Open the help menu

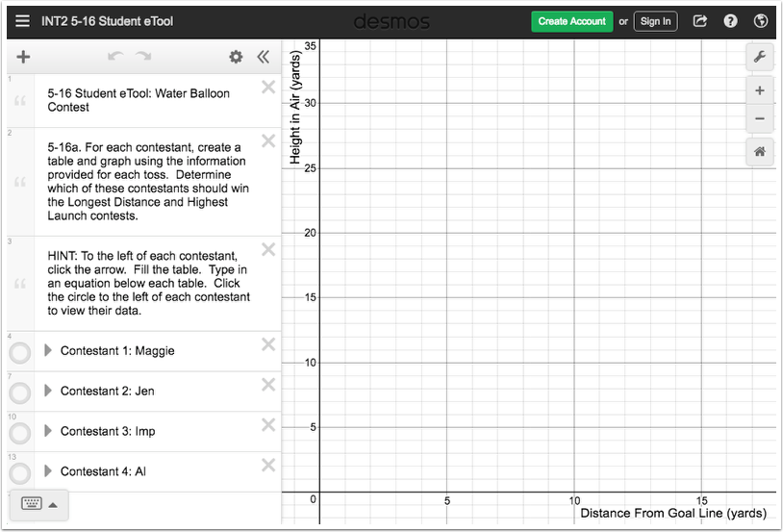[730, 21]
